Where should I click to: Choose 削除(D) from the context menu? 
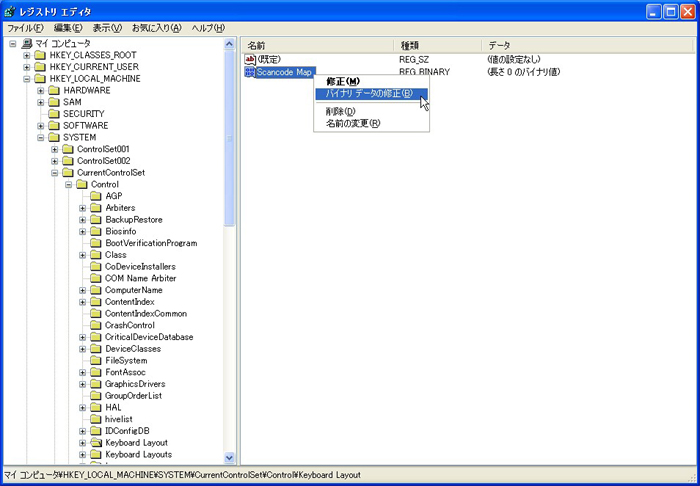click(x=371, y=112)
